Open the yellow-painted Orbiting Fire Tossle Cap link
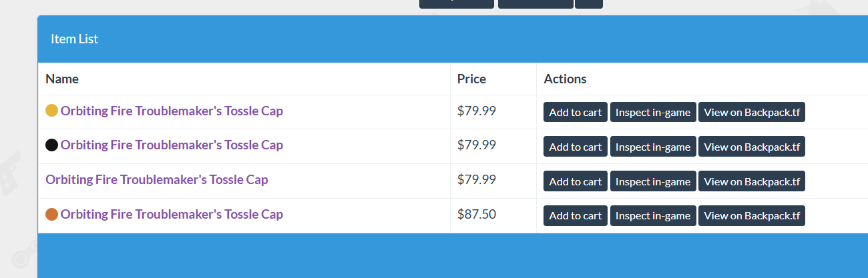Screen dimensions: 868x278 coord(172,111)
